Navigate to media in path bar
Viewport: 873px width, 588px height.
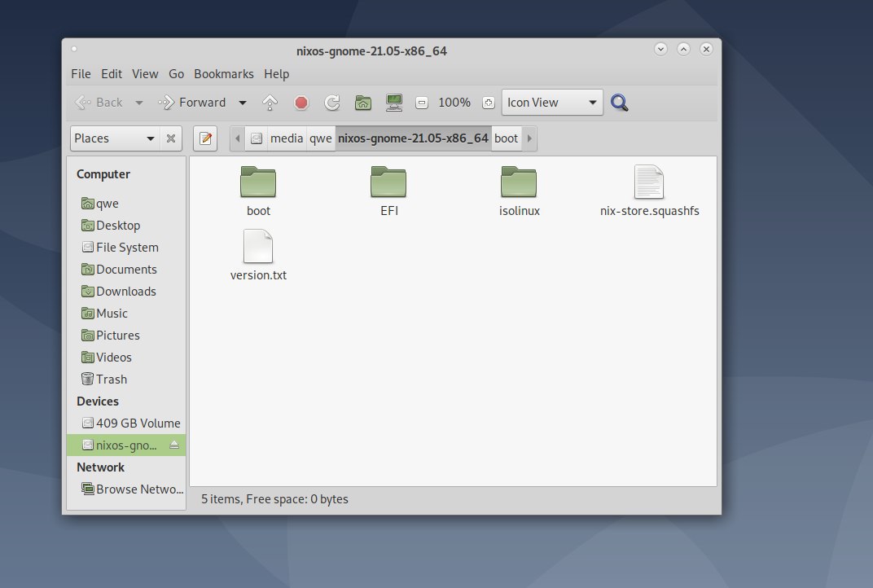(287, 138)
